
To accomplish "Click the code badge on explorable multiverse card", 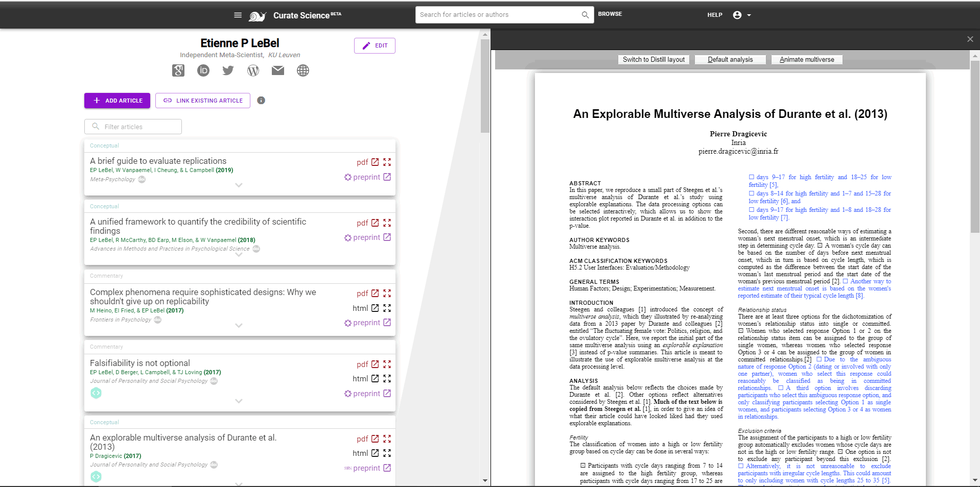I will pos(96,476).
